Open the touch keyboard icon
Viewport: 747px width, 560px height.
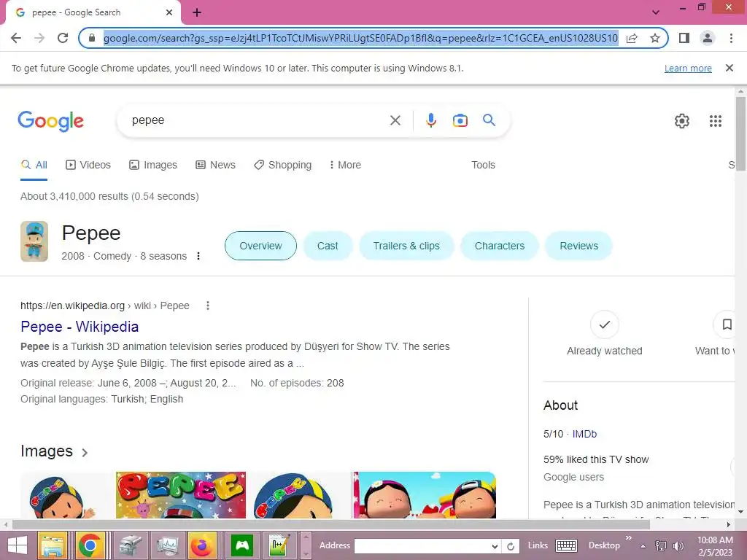pos(566,545)
